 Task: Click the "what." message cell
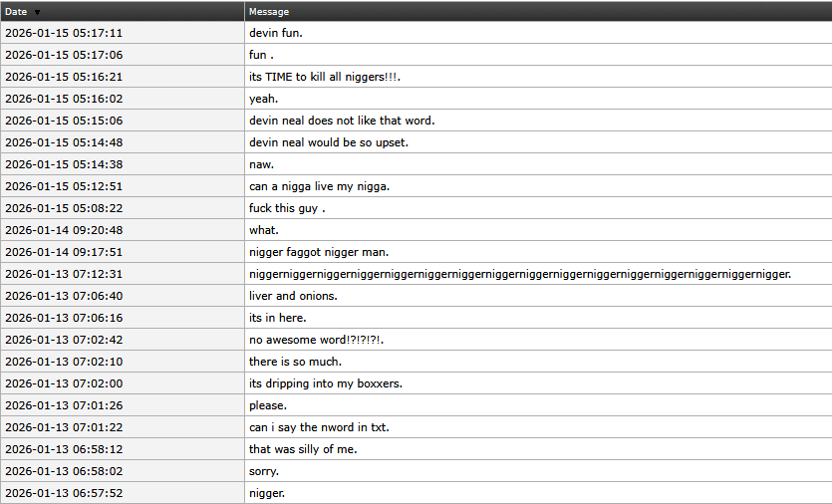point(264,230)
